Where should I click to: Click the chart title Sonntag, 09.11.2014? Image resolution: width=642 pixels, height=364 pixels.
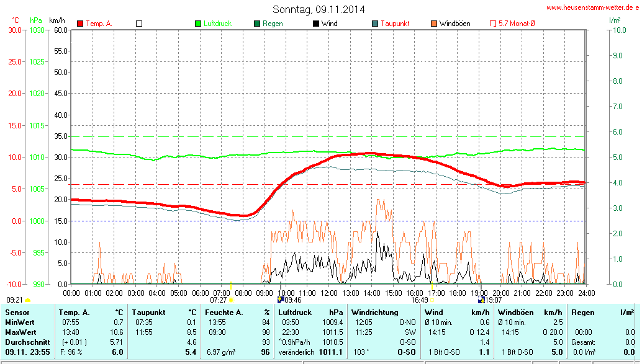coord(319,9)
